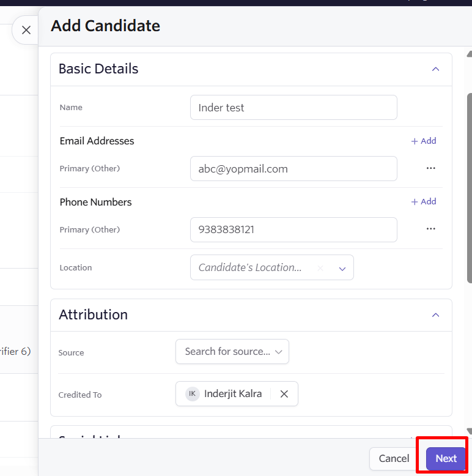Cancel adding the candidate
Image resolution: width=472 pixels, height=476 pixels.
(394, 458)
